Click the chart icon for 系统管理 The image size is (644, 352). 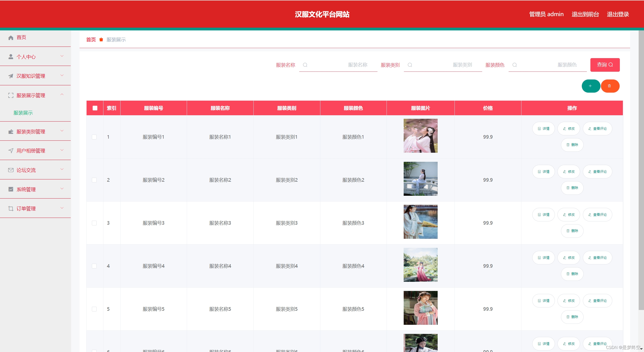[x=11, y=189]
